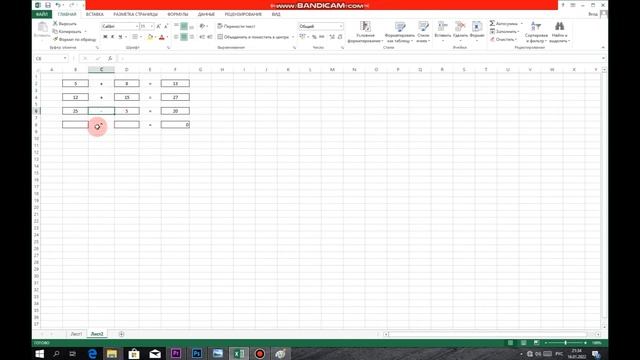This screenshot has height=360, width=640.
Task: Switch to the Page Layout (РАЗМЕТКА СТРАНИЦЫ) tab
Action: click(135, 14)
